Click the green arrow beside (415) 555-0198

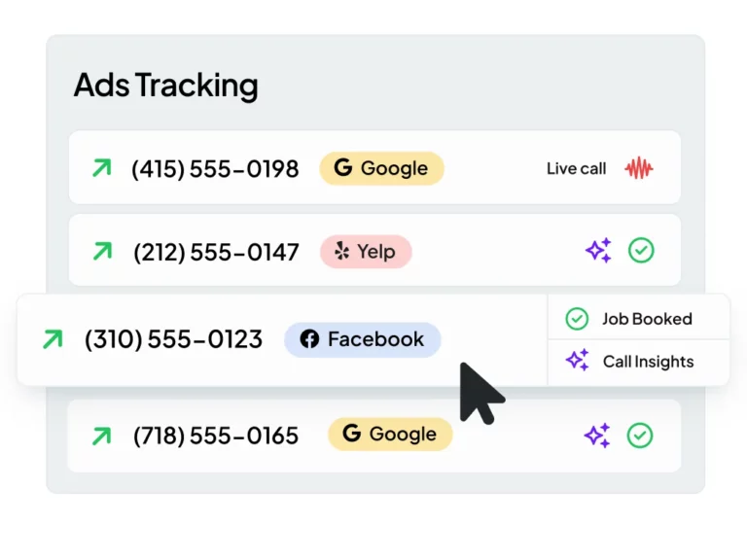[101, 168]
